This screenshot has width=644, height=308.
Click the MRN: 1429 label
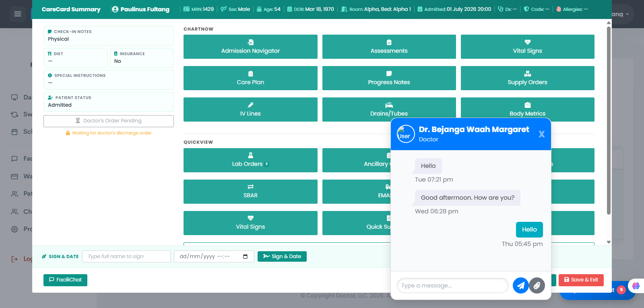[198, 9]
